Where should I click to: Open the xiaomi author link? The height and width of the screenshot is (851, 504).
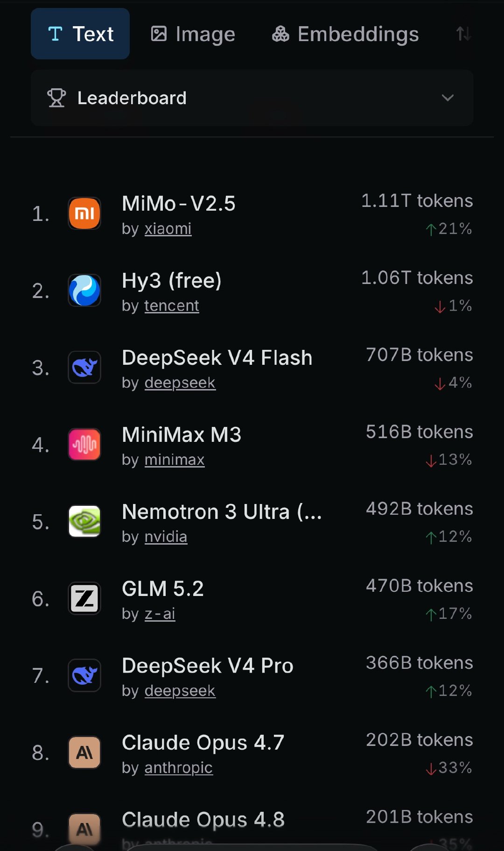click(168, 229)
